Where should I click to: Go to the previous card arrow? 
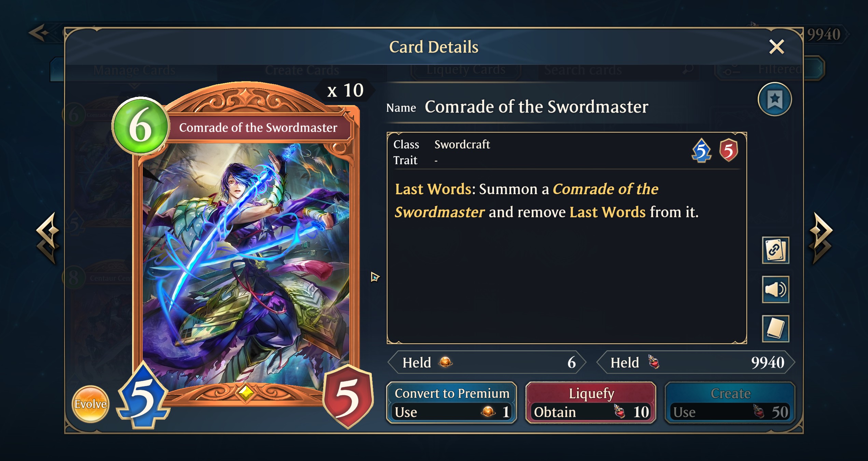click(48, 238)
